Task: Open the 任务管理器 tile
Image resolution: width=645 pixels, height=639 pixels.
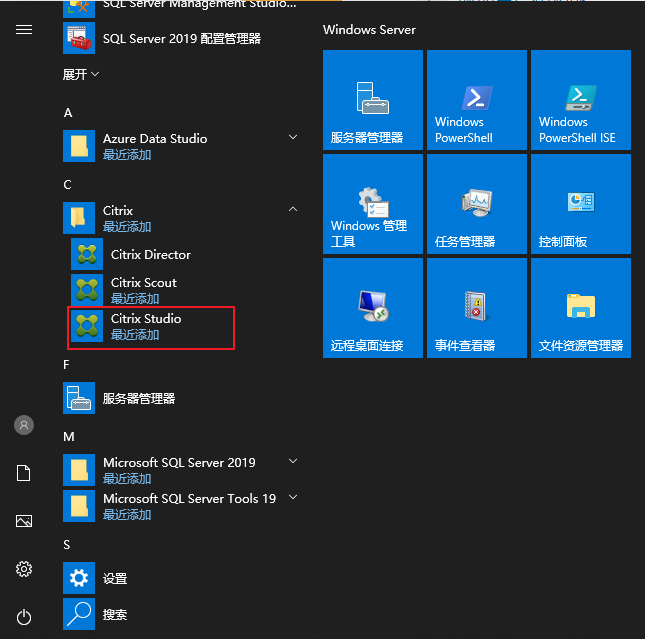Action: point(476,204)
